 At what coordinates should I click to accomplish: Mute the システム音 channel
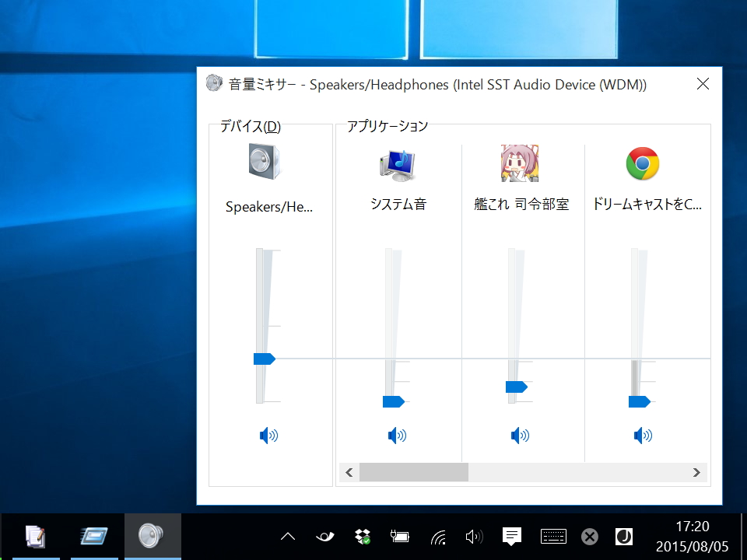[x=397, y=436]
